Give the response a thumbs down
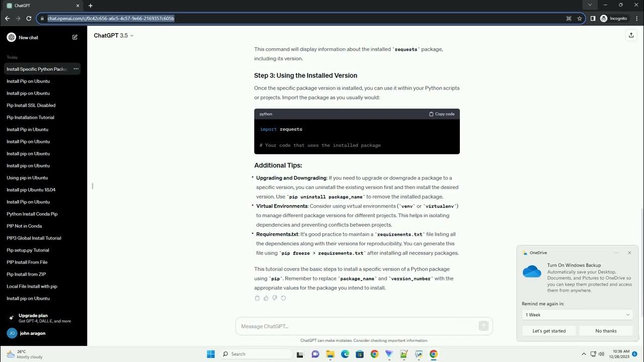The height and width of the screenshot is (362, 644). [x=275, y=298]
